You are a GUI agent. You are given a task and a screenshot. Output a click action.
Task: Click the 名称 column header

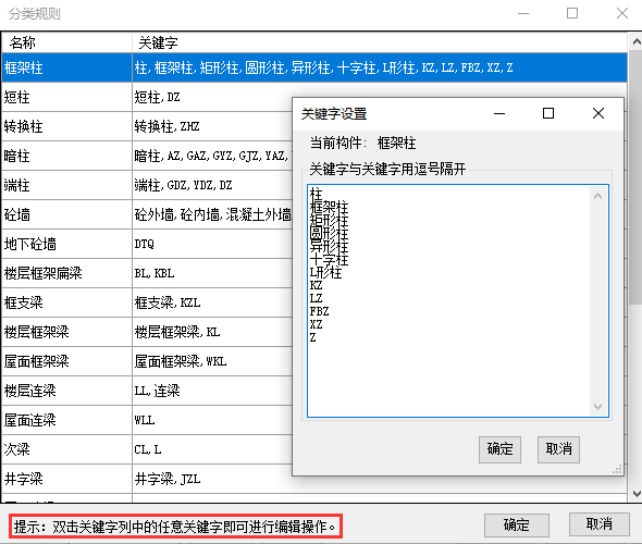coord(67,43)
